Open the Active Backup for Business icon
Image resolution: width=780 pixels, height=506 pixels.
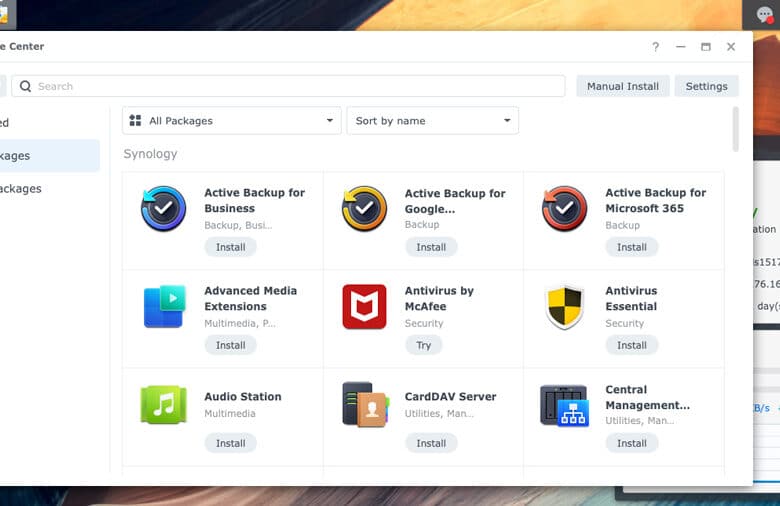163,208
